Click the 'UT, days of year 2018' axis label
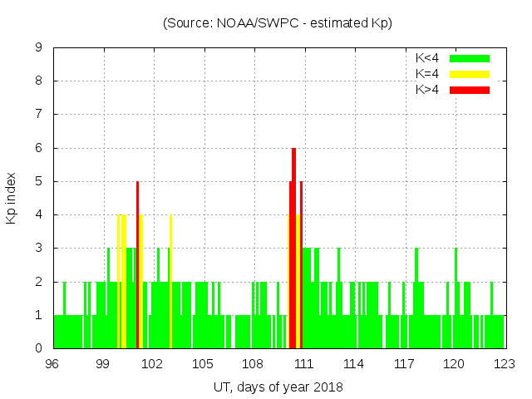This screenshot has width=532, height=399. 277,387
